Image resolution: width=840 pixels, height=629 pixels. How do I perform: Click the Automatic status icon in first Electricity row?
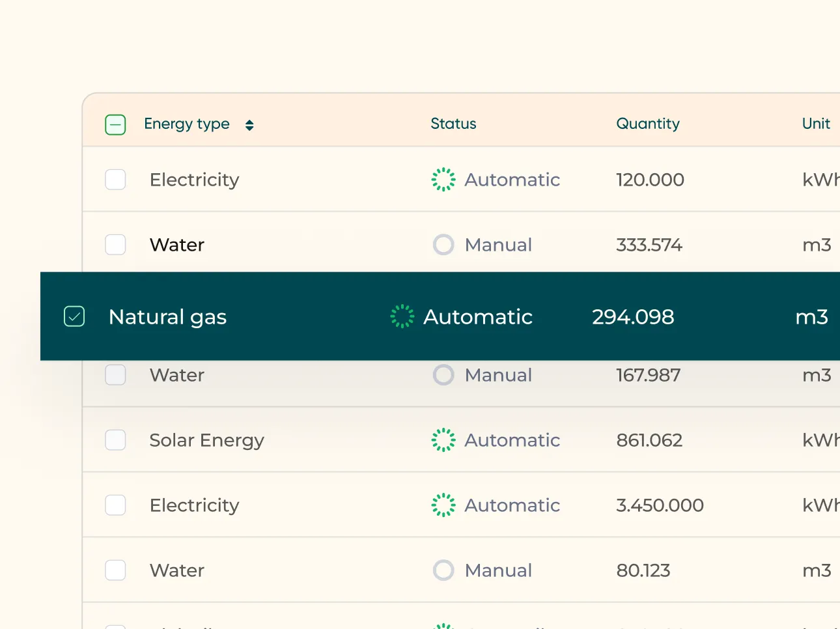click(443, 180)
